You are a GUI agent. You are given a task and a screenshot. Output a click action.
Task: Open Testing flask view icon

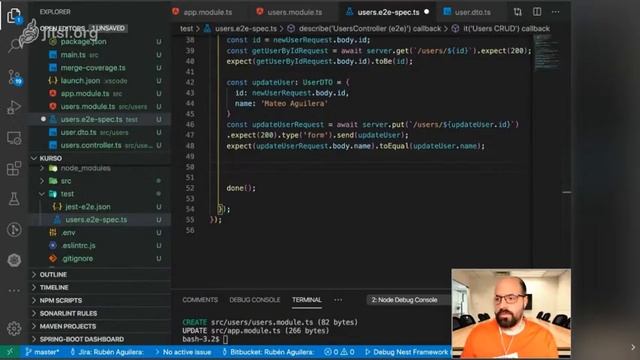tap(14, 199)
